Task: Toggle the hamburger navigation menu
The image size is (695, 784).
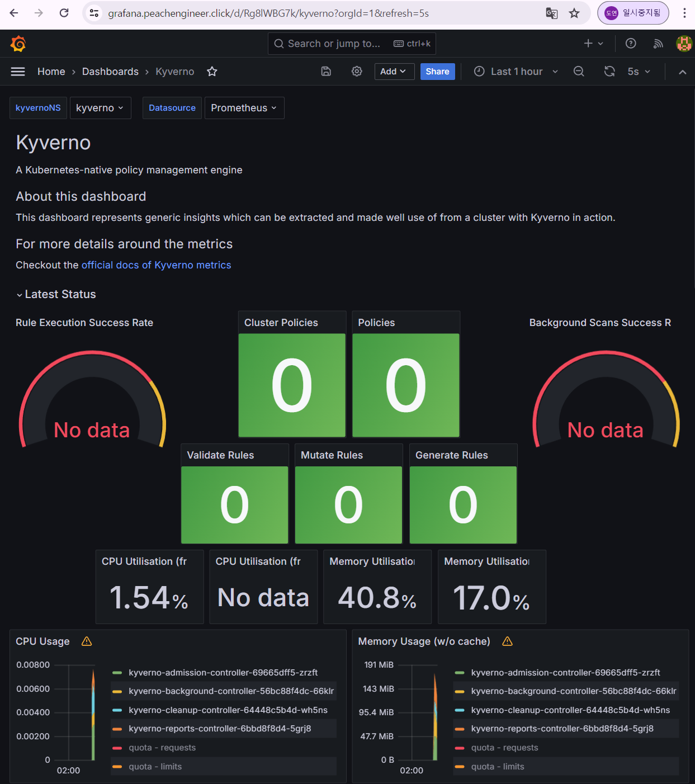Action: coord(18,72)
